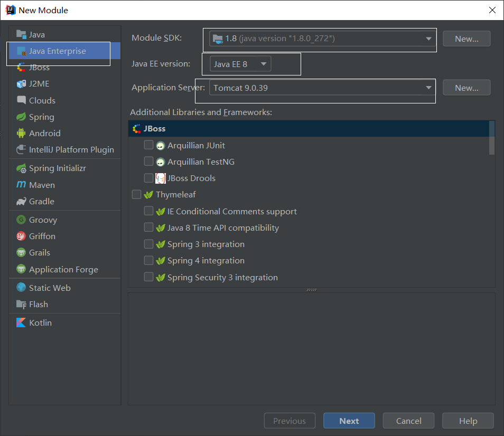Click the Java Enterprise module icon
Screen dimensions: 504x436
tap(21, 51)
